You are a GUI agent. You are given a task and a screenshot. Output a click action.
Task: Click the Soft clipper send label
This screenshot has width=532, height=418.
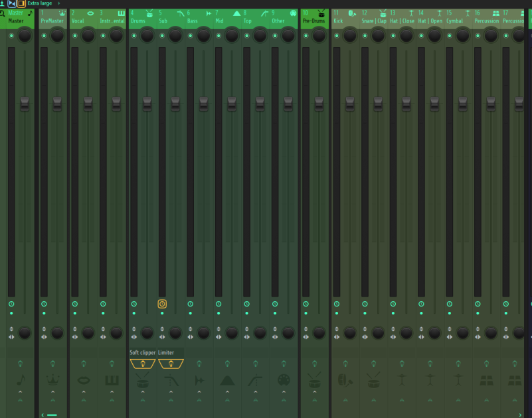click(143, 352)
